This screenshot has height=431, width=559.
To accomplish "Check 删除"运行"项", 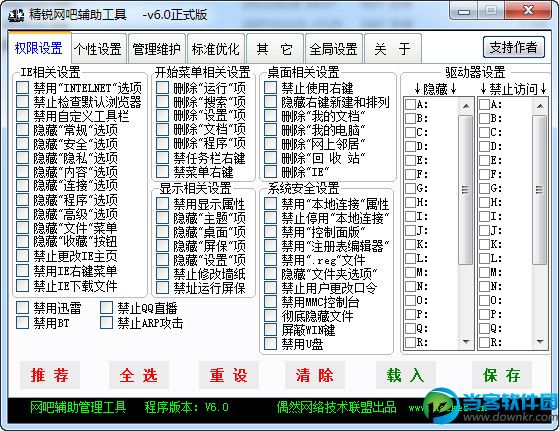I will [x=163, y=88].
